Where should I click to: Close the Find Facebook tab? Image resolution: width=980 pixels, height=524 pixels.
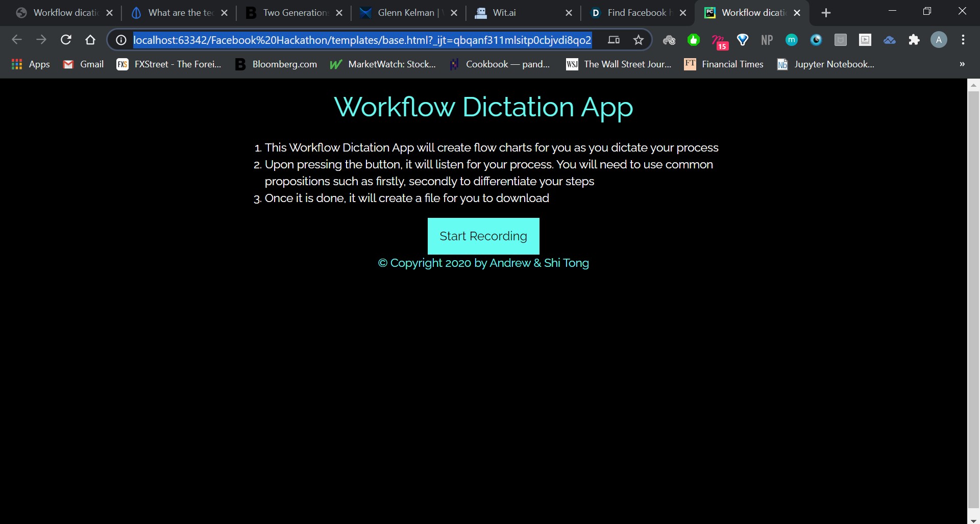(x=683, y=13)
